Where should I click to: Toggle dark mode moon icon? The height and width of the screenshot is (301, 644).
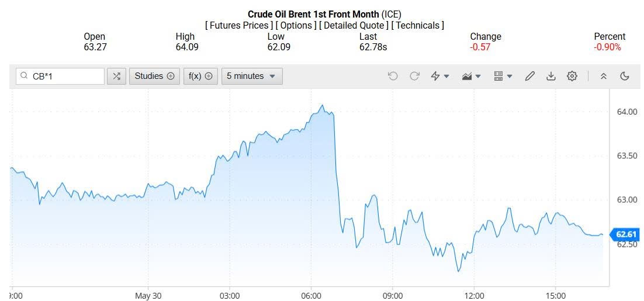coord(624,76)
